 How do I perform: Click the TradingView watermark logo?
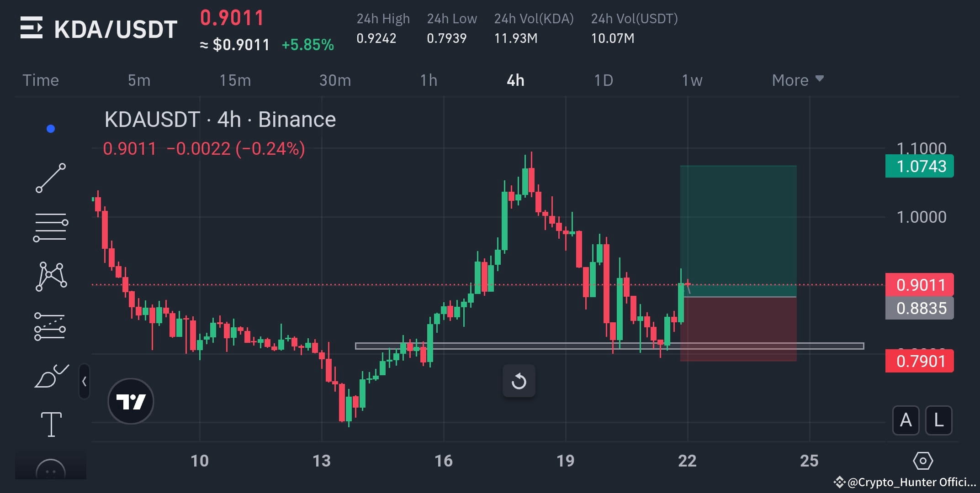click(131, 400)
